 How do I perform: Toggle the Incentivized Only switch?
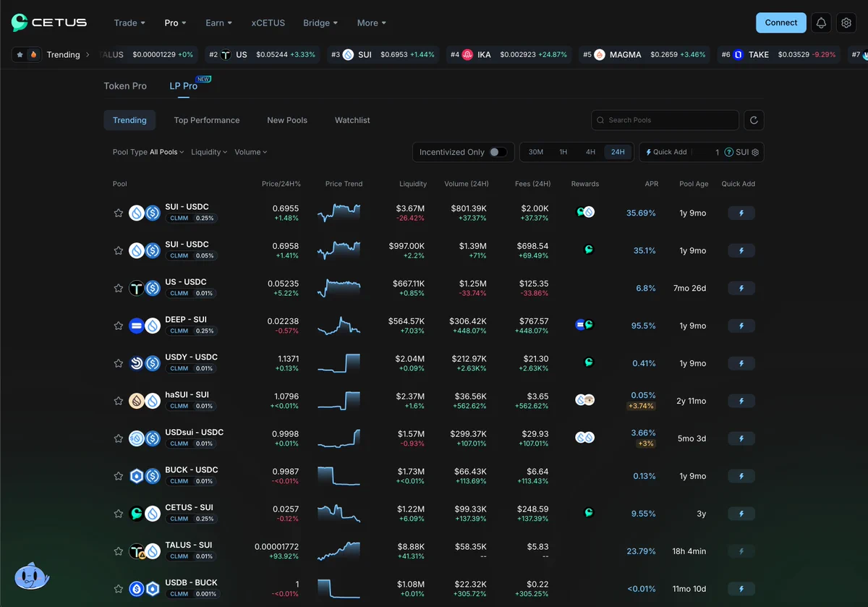pyautogui.click(x=498, y=152)
